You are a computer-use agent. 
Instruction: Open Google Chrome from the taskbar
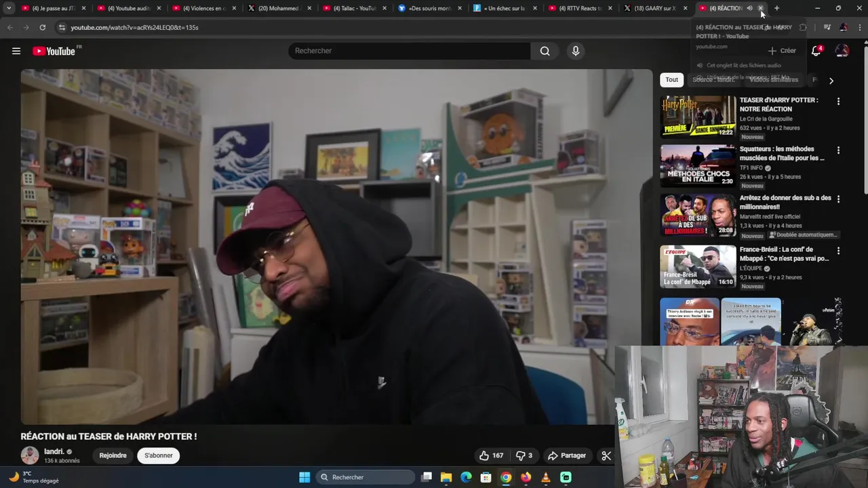(x=506, y=477)
